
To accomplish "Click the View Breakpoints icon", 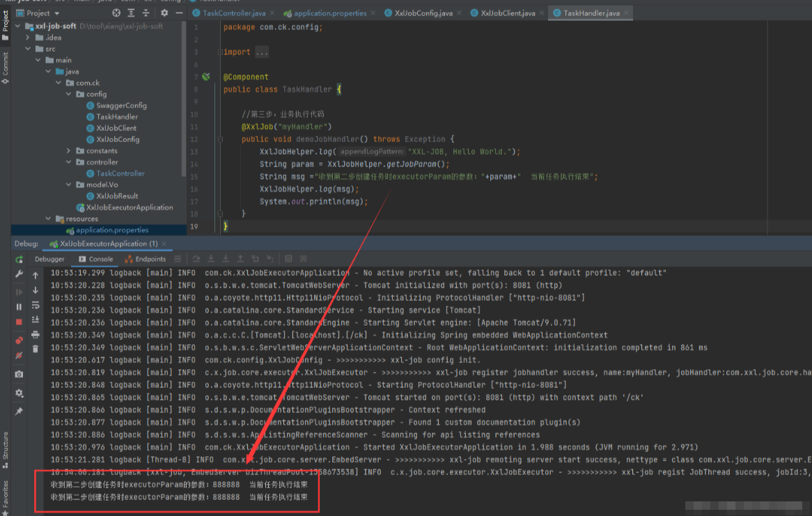I will point(19,341).
